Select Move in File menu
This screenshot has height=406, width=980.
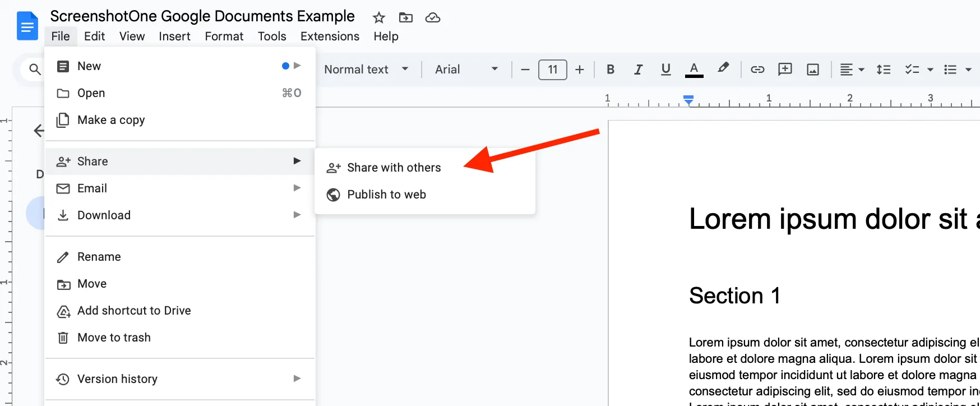(x=179, y=284)
